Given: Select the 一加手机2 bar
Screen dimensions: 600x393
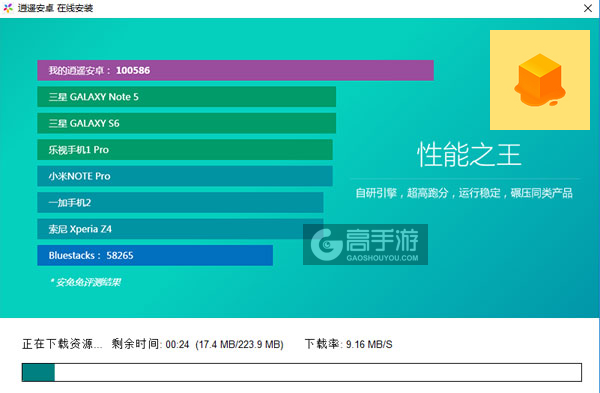Looking at the screenshot, I should coord(180,202).
